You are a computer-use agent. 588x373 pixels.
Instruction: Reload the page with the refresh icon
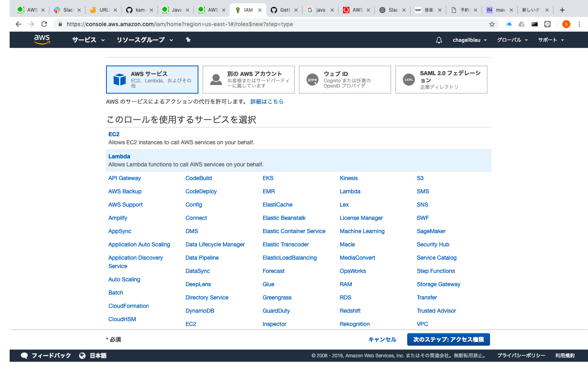pos(44,24)
